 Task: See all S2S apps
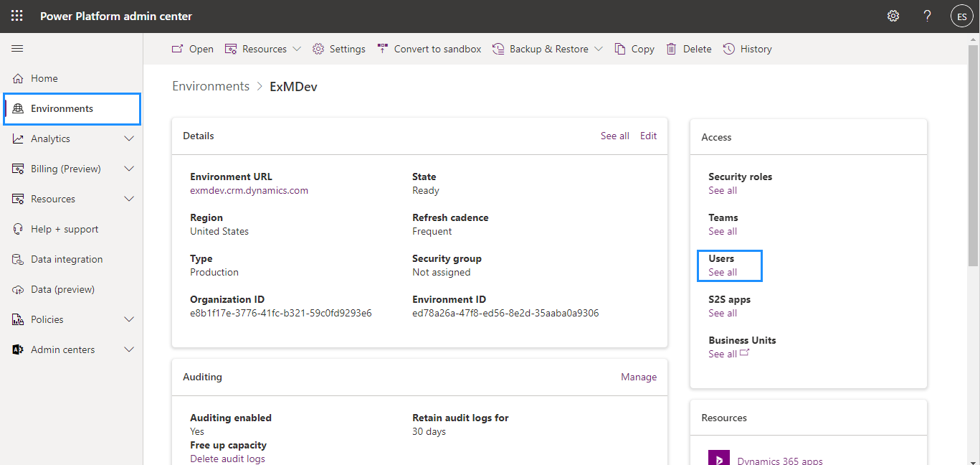click(x=723, y=313)
